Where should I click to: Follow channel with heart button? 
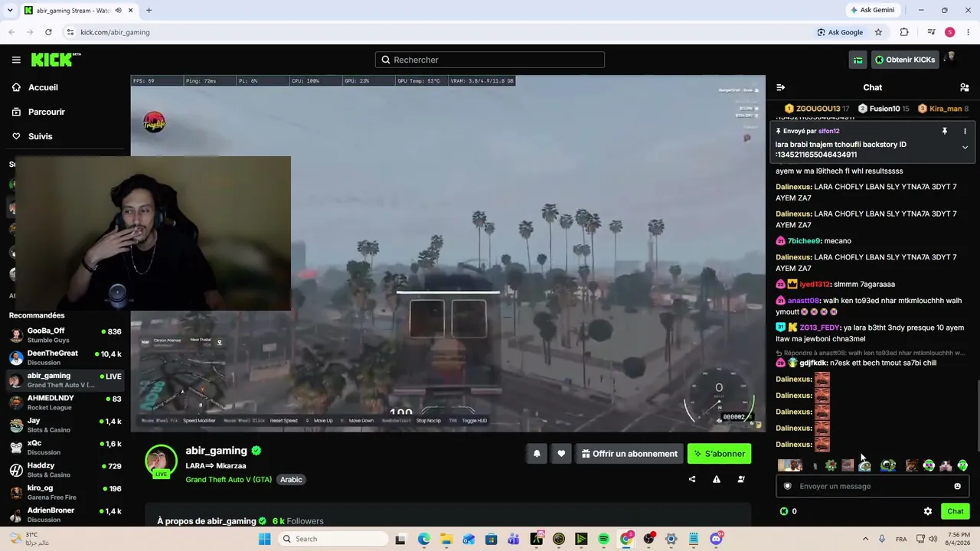(561, 454)
